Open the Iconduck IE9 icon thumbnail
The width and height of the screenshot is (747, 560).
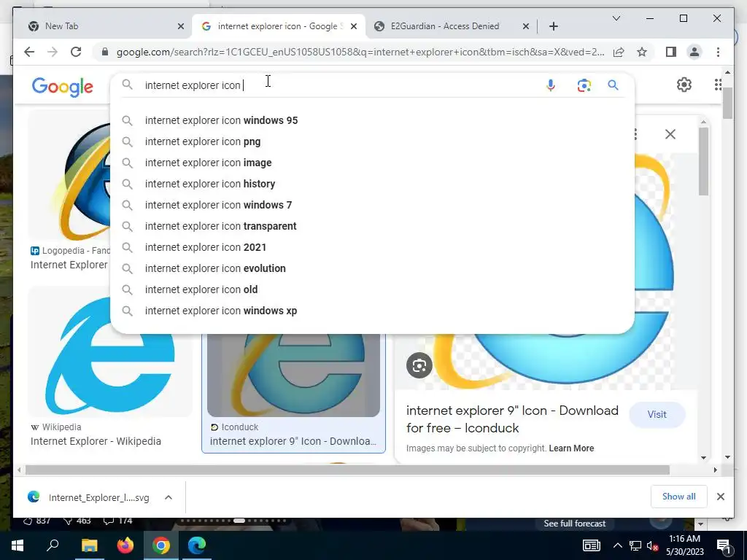coord(293,376)
